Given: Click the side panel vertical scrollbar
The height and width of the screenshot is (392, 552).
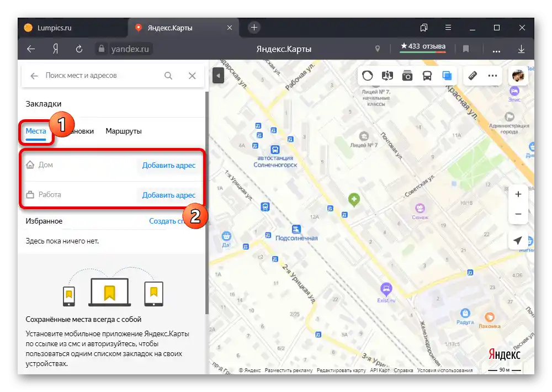Looking at the screenshot, I should click(207, 203).
